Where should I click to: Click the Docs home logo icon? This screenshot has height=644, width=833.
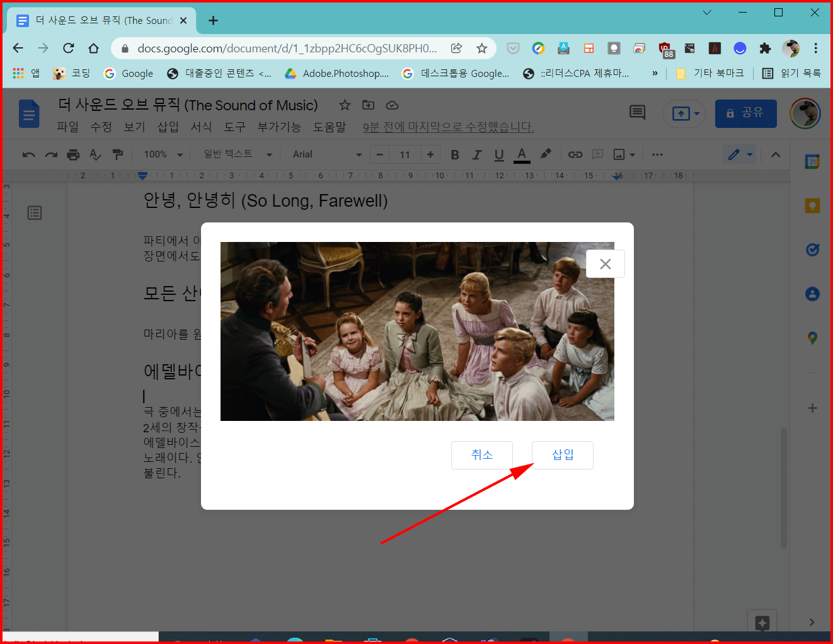[29, 114]
